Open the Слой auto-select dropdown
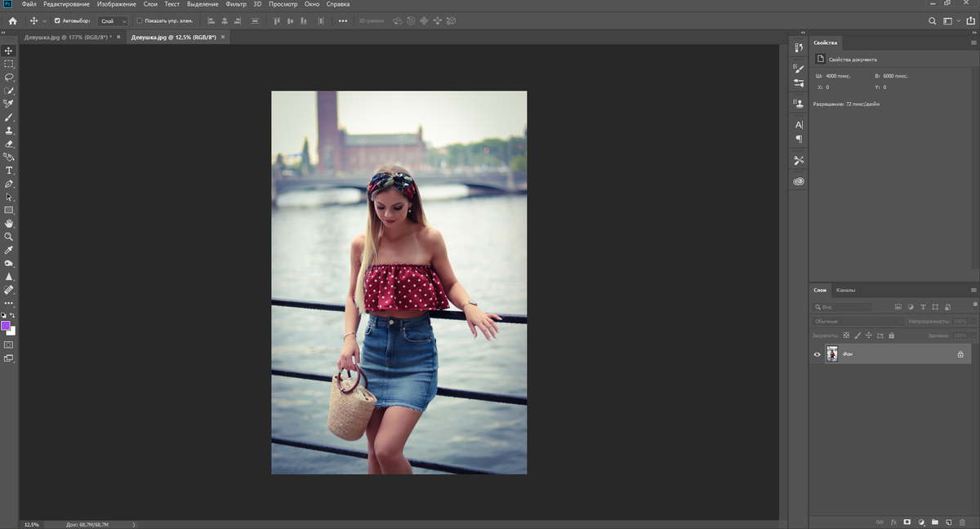This screenshot has height=529, width=980. point(113,20)
